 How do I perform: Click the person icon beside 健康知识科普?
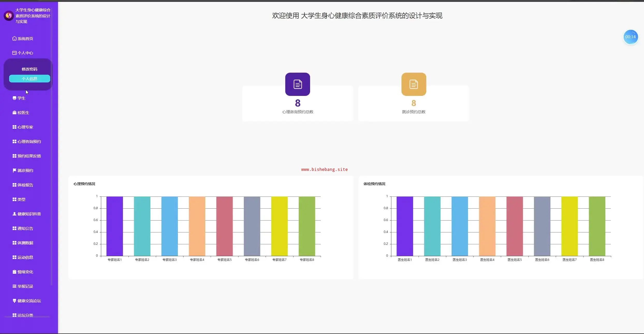[x=14, y=214]
